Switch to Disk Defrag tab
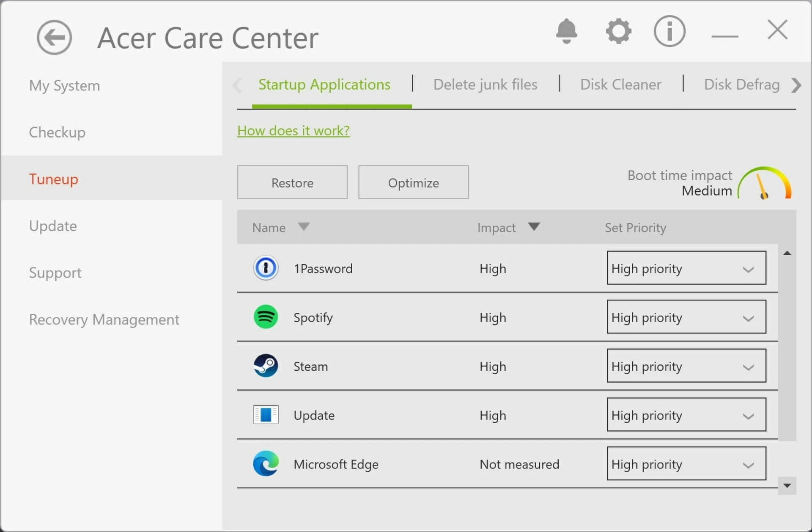The image size is (812, 532). point(742,85)
